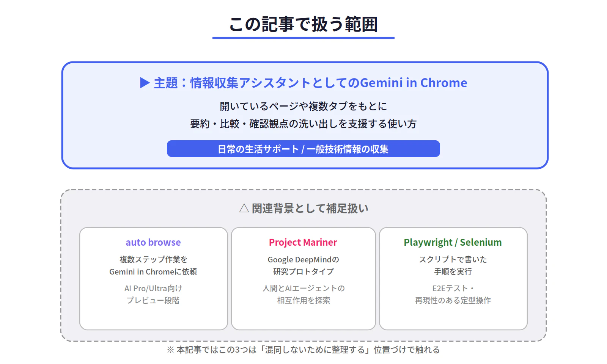The image size is (607, 364).
Task: Click the Playwright / Selenium card title
Action: tap(453, 242)
